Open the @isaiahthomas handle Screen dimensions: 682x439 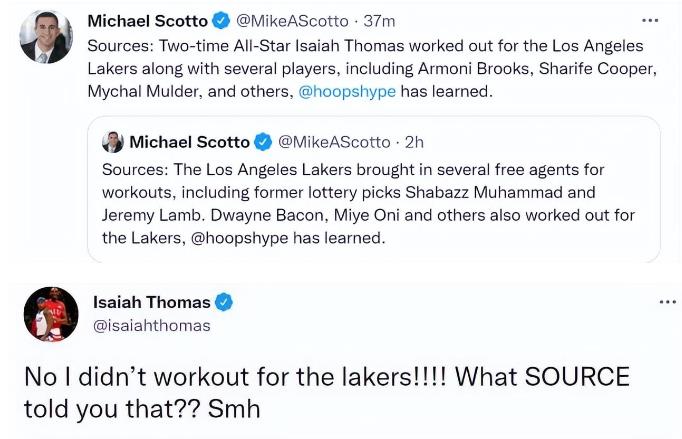(x=151, y=325)
